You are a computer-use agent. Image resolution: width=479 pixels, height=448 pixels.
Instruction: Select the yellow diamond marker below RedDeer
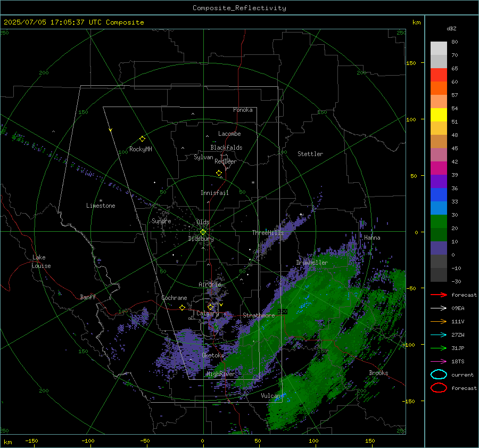219,173
